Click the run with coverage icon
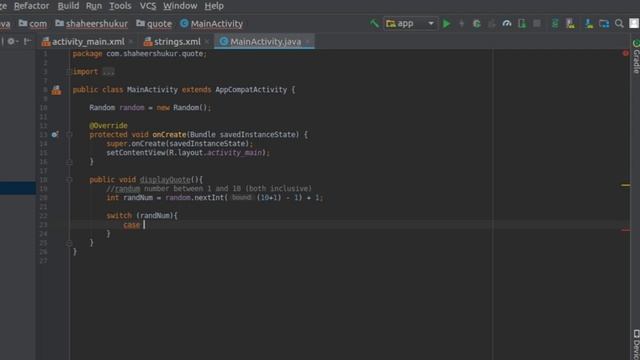The width and height of the screenshot is (640, 360). click(492, 24)
